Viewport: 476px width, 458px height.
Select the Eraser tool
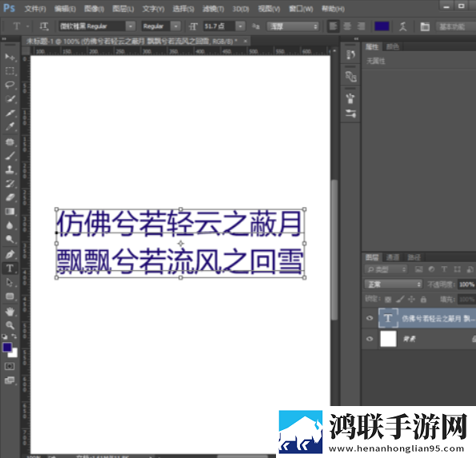(10, 197)
